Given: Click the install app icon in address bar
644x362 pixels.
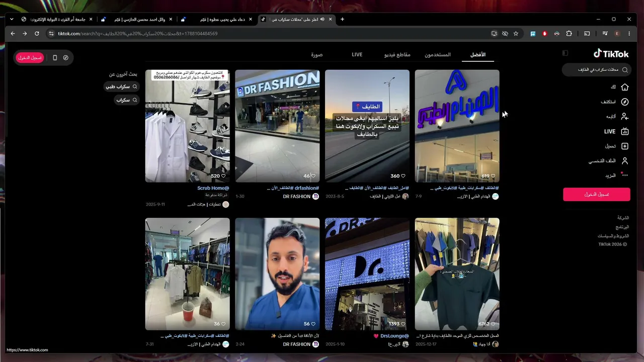Looking at the screenshot, I should point(494,34).
